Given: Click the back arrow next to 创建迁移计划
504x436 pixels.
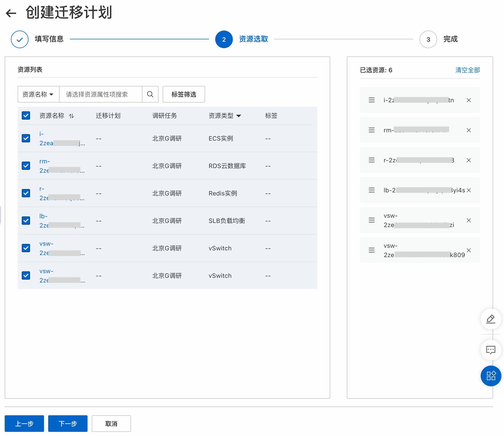Looking at the screenshot, I should tap(11, 13).
